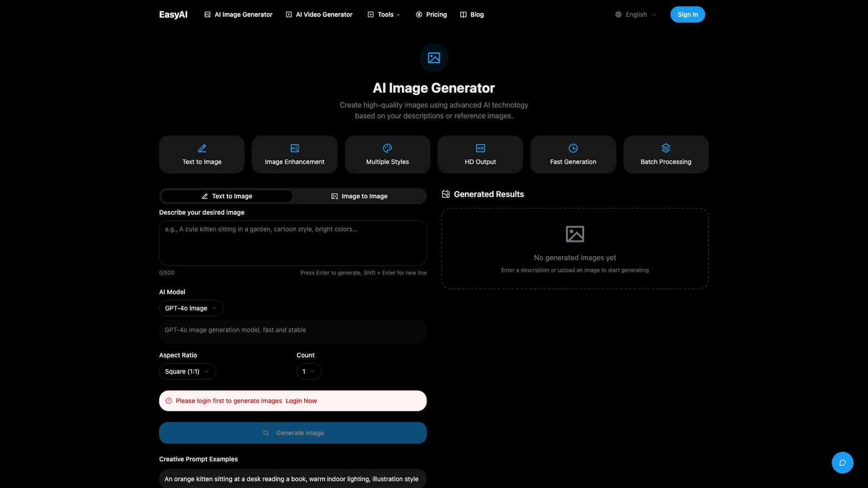
Task: Click the Sign In button
Action: click(x=687, y=15)
